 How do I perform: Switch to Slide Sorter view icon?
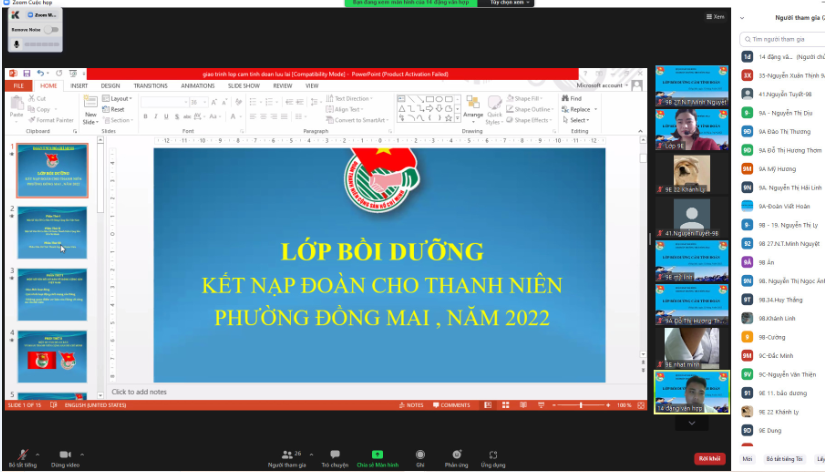(506, 405)
